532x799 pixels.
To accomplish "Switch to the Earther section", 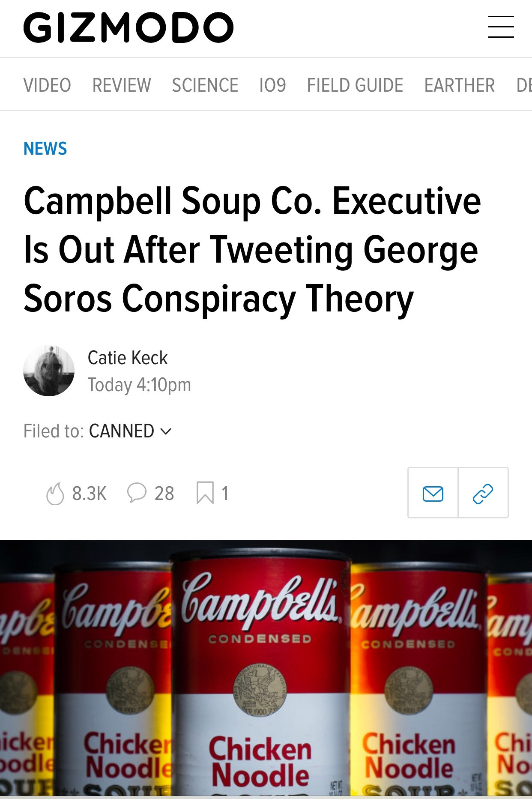I will pyautogui.click(x=459, y=85).
